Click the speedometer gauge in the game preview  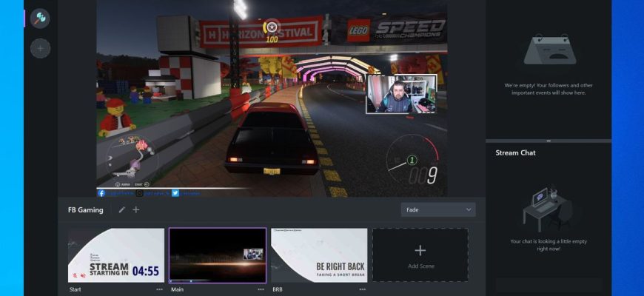tap(412, 161)
